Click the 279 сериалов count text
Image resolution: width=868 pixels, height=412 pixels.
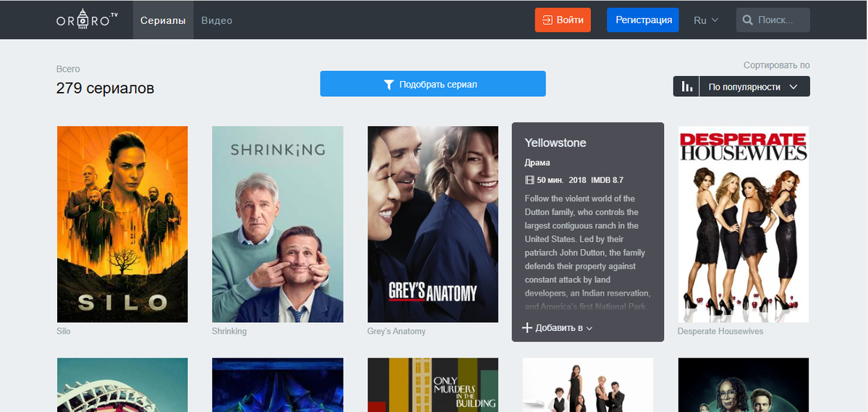(106, 88)
